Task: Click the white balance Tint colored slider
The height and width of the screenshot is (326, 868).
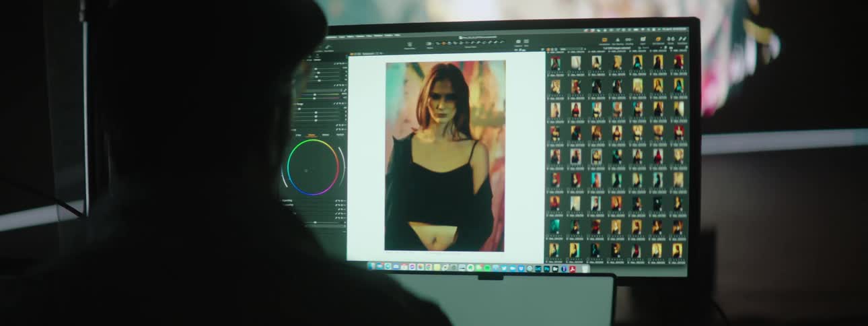Action: coord(320,98)
